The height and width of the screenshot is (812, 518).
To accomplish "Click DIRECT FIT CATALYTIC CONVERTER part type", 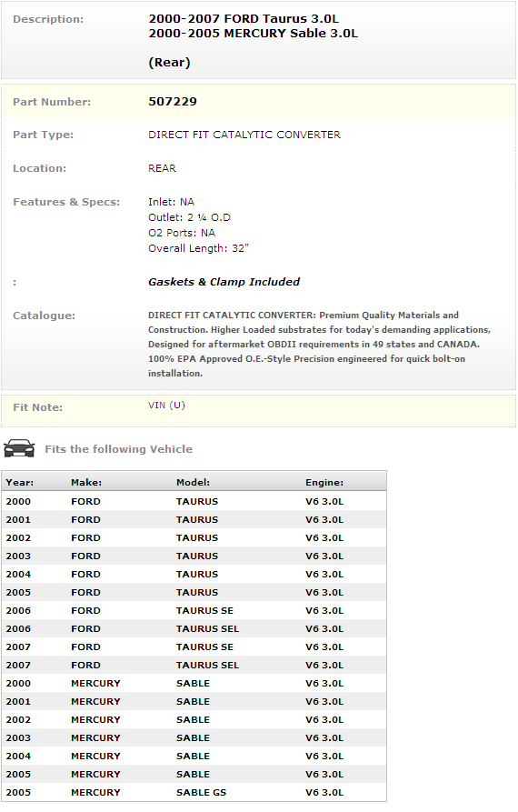I will click(x=244, y=135).
